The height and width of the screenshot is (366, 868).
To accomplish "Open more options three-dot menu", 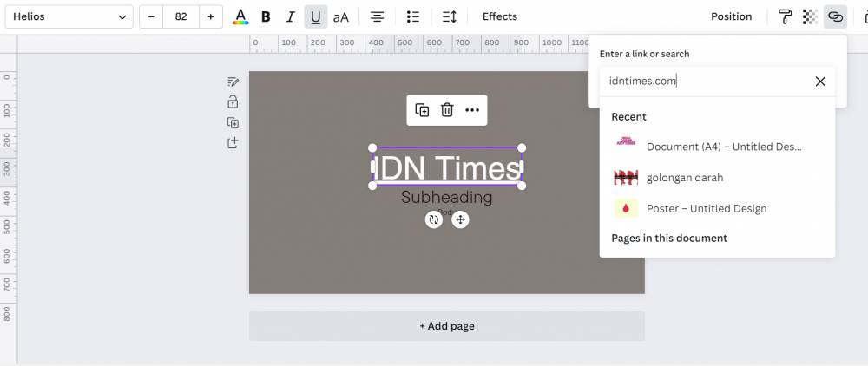I will point(472,110).
